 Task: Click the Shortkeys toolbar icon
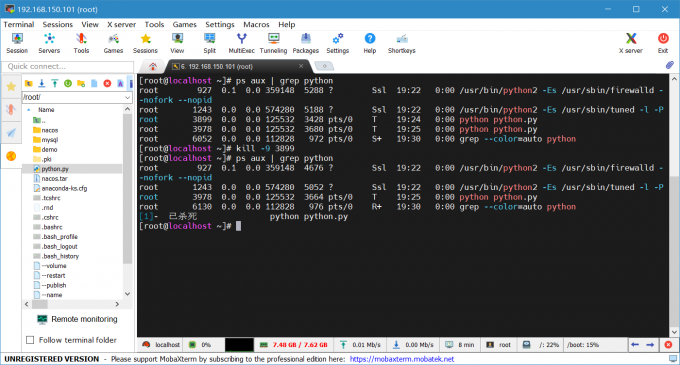click(x=402, y=43)
